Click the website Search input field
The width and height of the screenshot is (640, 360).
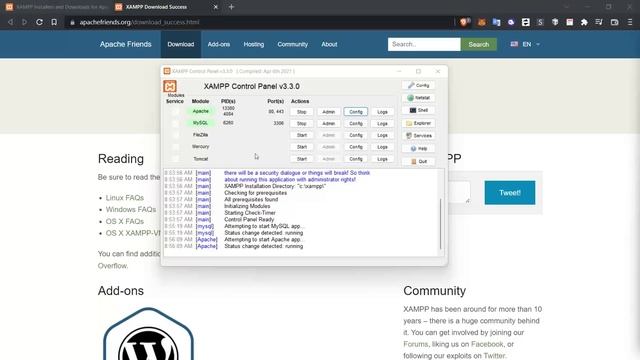click(x=424, y=44)
